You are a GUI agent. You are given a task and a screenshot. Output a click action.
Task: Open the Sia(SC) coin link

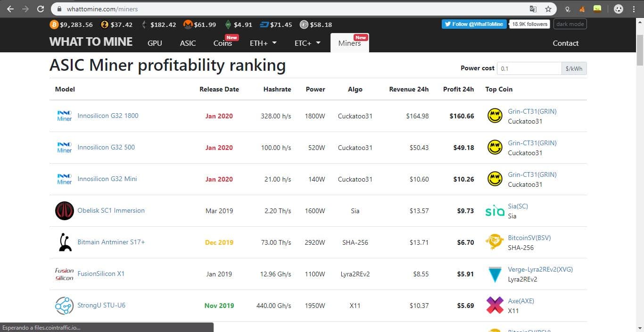pos(518,206)
